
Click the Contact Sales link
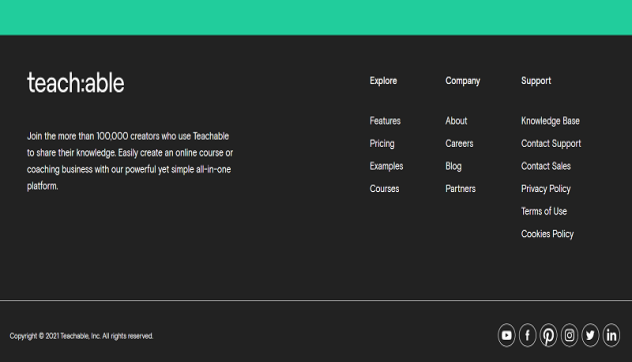(x=546, y=166)
